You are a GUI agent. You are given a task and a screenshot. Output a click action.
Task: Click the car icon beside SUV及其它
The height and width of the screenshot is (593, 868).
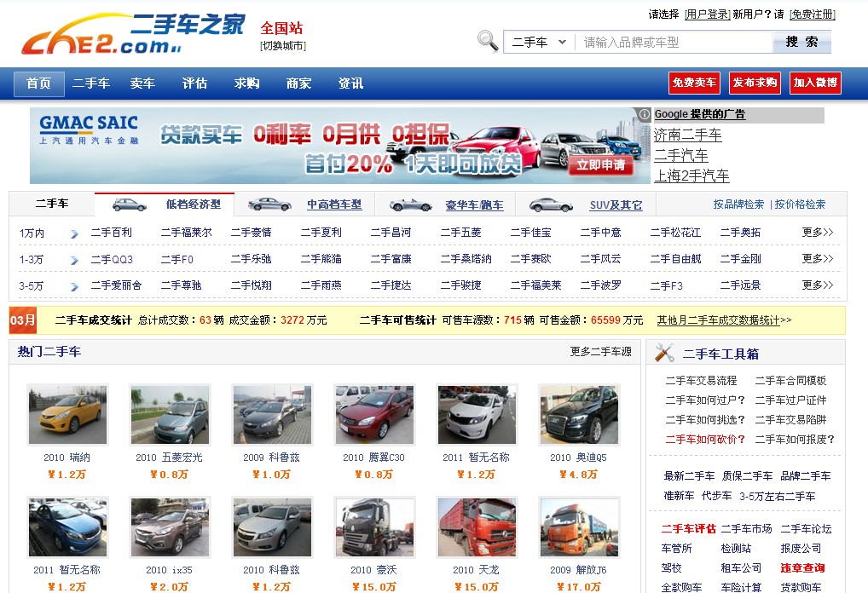click(551, 205)
